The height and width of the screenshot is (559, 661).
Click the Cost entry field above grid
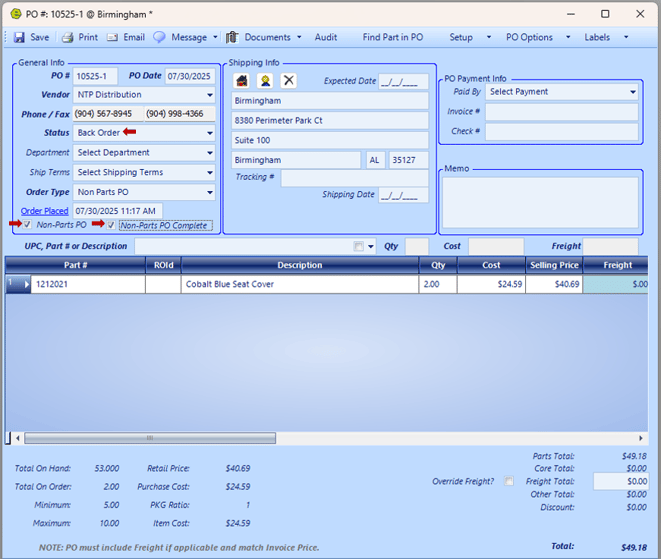click(x=496, y=246)
